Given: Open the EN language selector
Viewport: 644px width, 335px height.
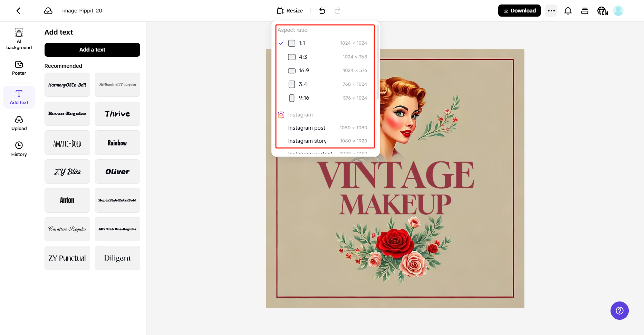Looking at the screenshot, I should tap(602, 10).
